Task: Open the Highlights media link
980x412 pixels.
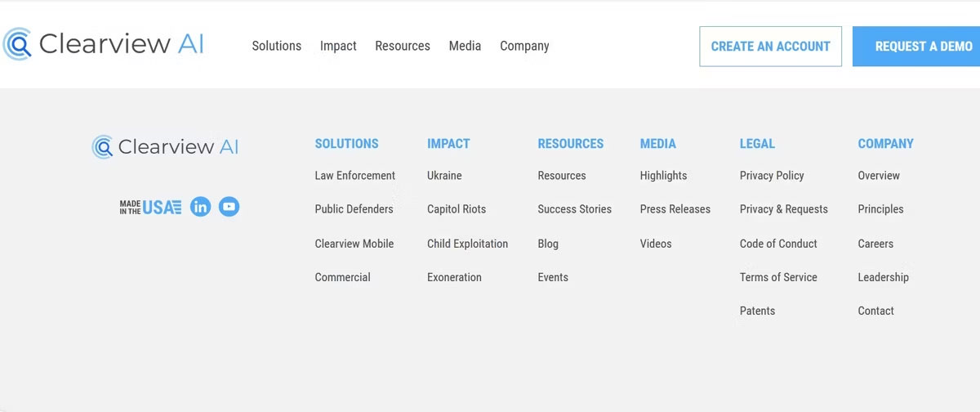Action: pyautogui.click(x=664, y=176)
